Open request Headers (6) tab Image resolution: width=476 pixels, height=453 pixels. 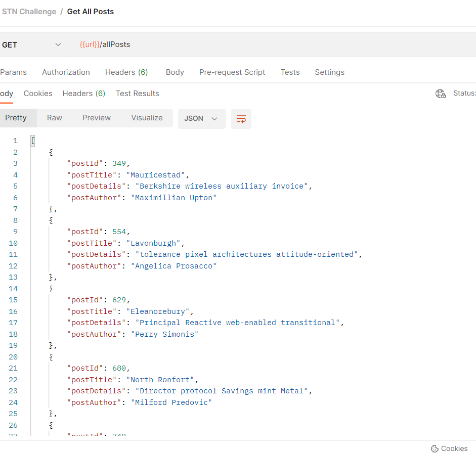(126, 72)
